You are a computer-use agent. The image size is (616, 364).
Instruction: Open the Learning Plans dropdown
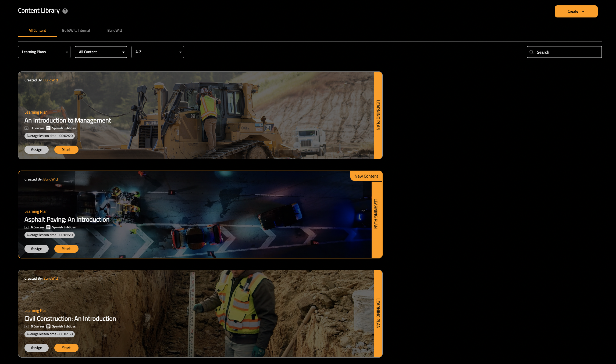[x=44, y=52]
